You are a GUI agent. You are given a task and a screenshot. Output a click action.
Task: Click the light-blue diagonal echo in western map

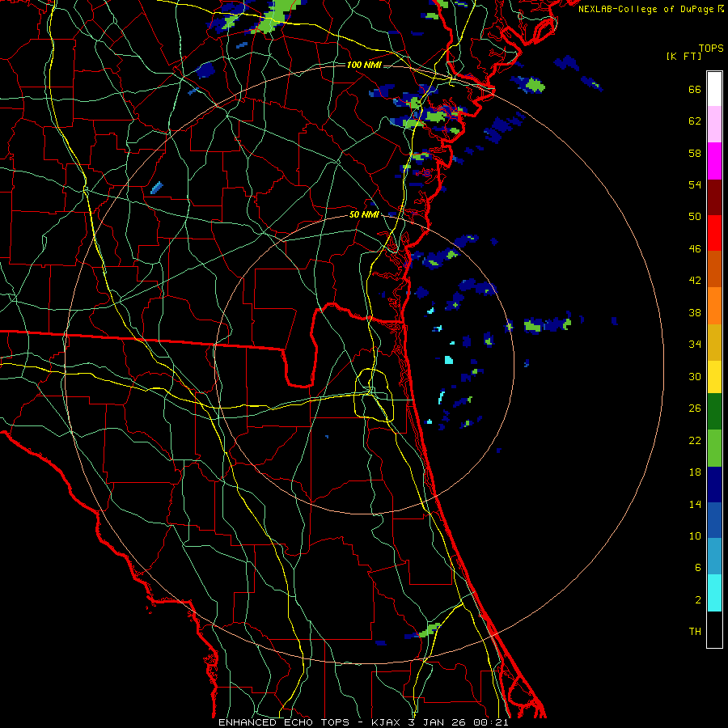[157, 188]
